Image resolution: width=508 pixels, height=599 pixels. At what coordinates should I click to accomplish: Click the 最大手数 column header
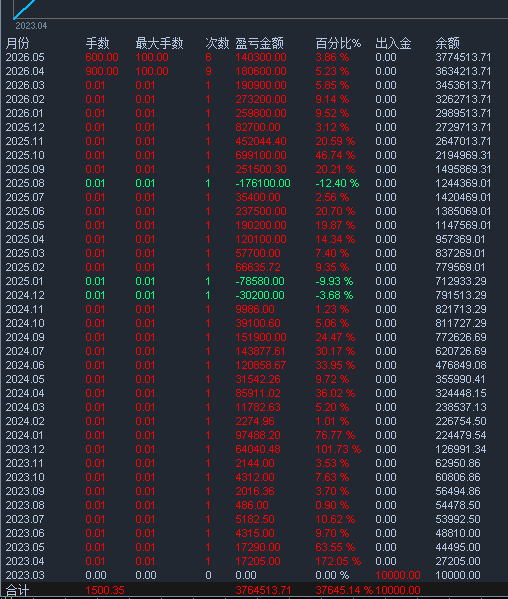pyautogui.click(x=159, y=43)
